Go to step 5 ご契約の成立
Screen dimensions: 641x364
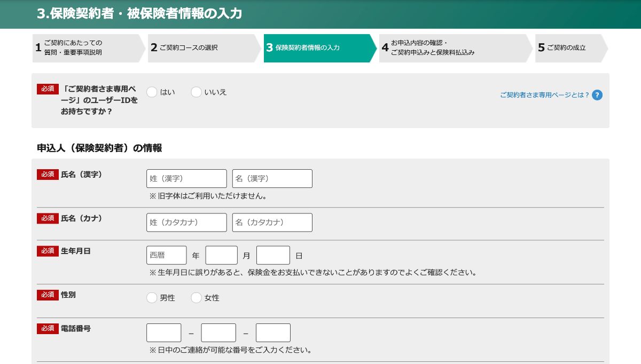tap(568, 48)
